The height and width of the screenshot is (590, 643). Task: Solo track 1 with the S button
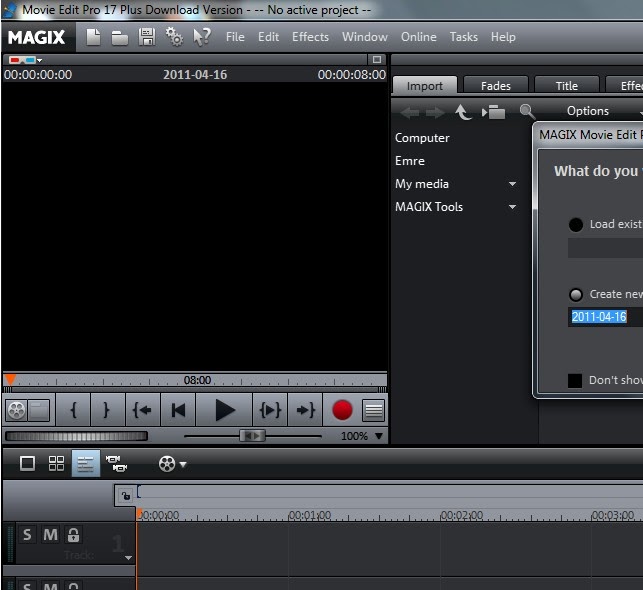pyautogui.click(x=27, y=535)
